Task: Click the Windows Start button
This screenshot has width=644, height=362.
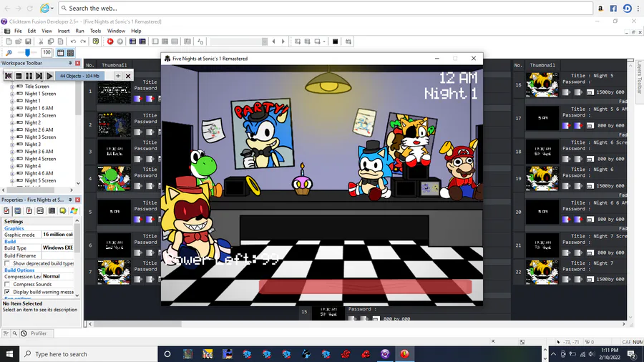Action: [x=9, y=354]
